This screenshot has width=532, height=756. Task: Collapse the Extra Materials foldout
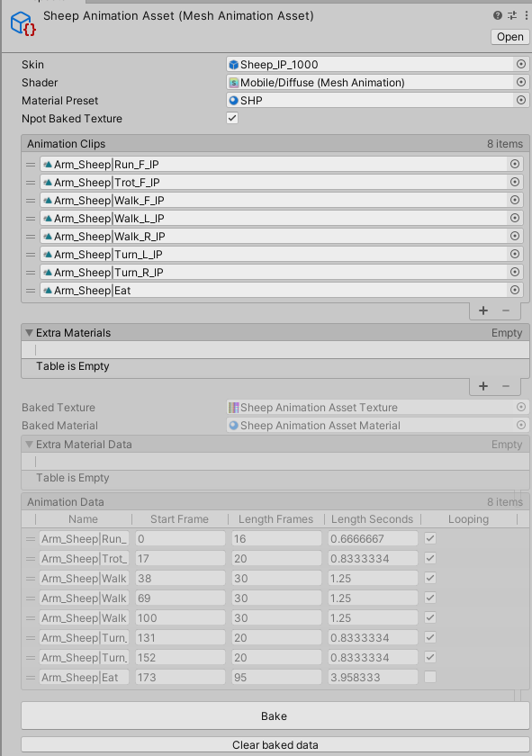29,333
